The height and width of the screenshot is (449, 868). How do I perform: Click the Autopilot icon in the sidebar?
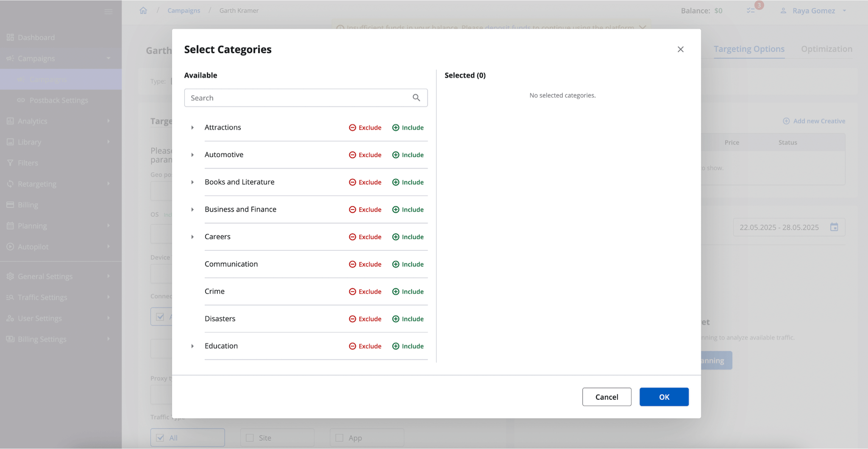tap(11, 247)
